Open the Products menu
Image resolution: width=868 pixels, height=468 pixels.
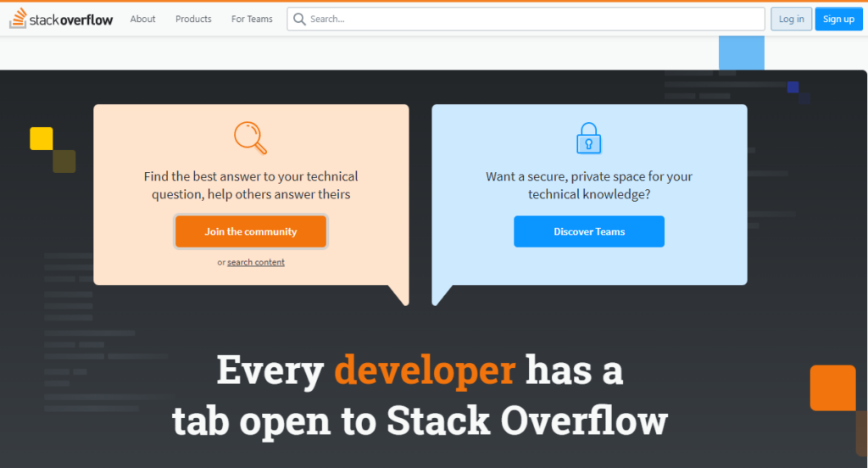pos(193,19)
